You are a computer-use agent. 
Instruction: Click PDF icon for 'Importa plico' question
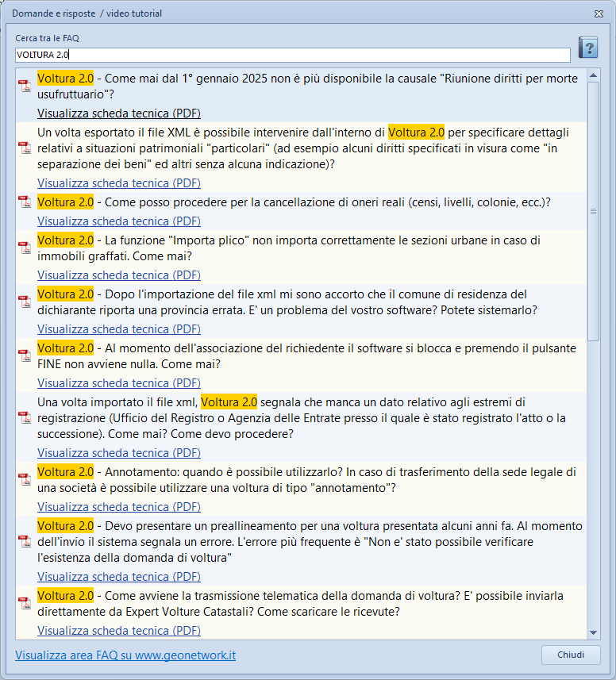[25, 248]
